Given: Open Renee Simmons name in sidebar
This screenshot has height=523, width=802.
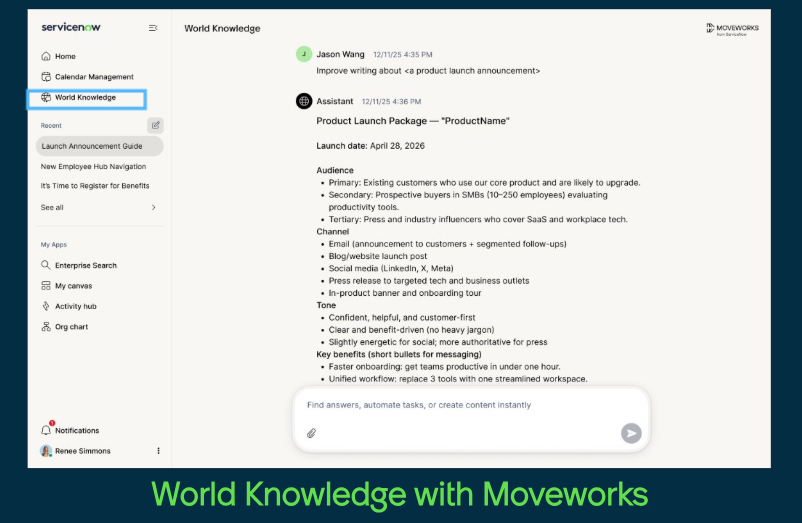Looking at the screenshot, I should [x=83, y=451].
